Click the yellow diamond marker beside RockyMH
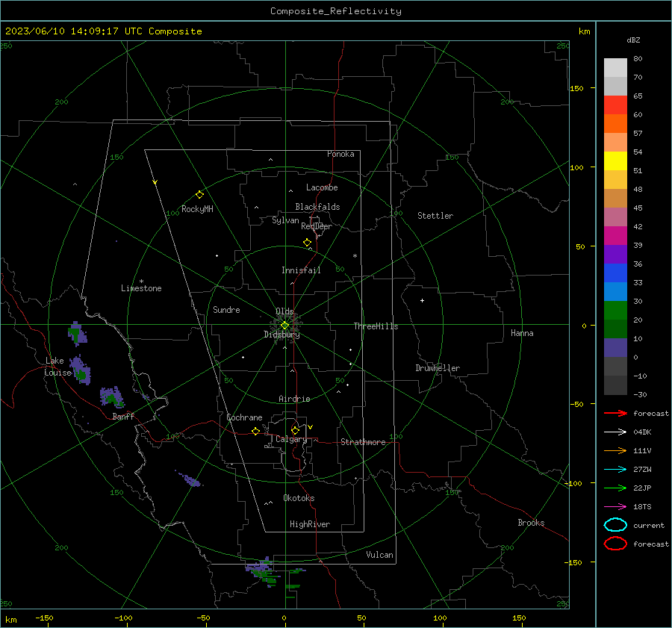The width and height of the screenshot is (672, 628). [x=199, y=195]
